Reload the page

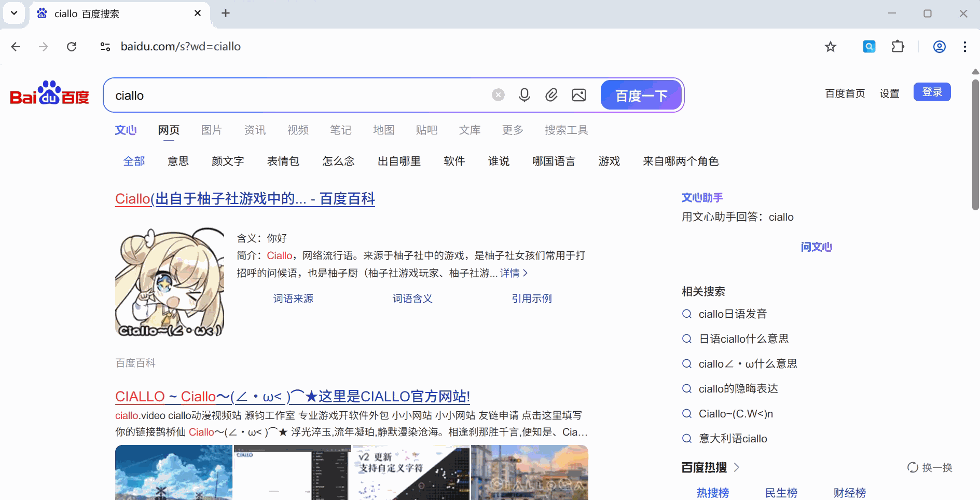pyautogui.click(x=72, y=46)
